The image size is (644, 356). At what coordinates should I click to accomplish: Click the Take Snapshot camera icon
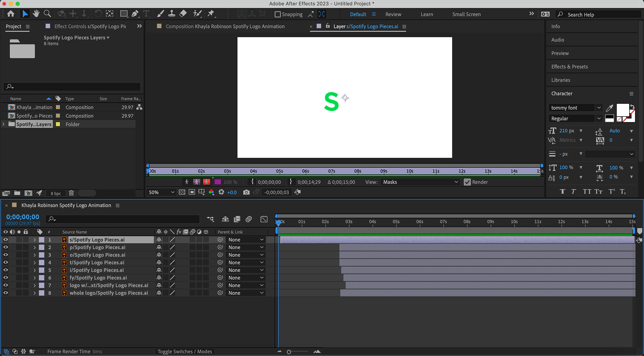click(x=246, y=192)
